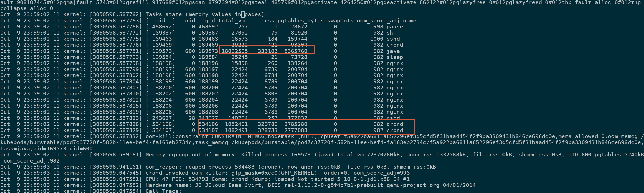The height and width of the screenshot is (193, 644).
Task: Select BIOS date '04/01/2014'
Action: pos(459,185)
